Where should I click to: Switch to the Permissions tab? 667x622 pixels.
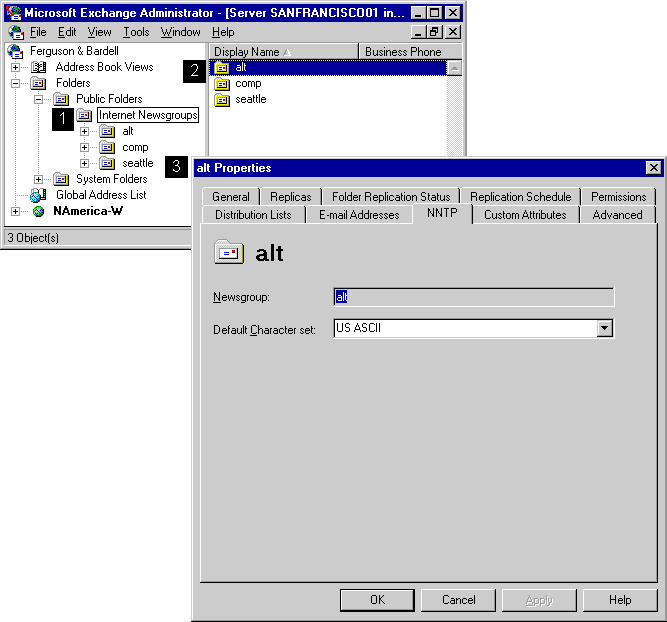click(619, 197)
